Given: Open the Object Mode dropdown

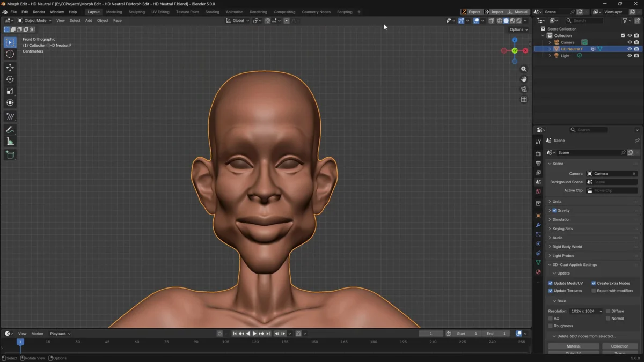Looking at the screenshot, I should (x=35, y=20).
